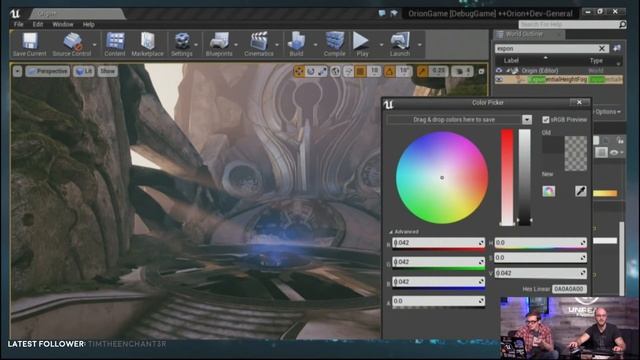Click the Settings toolbar icon
The image size is (640, 360).
click(x=182, y=44)
